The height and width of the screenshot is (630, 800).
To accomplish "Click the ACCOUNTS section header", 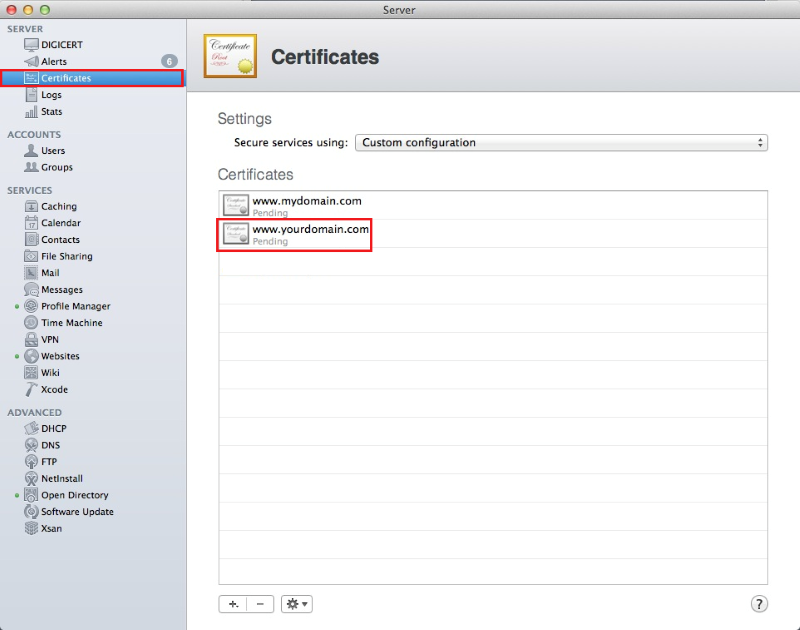I will click(x=34, y=135).
